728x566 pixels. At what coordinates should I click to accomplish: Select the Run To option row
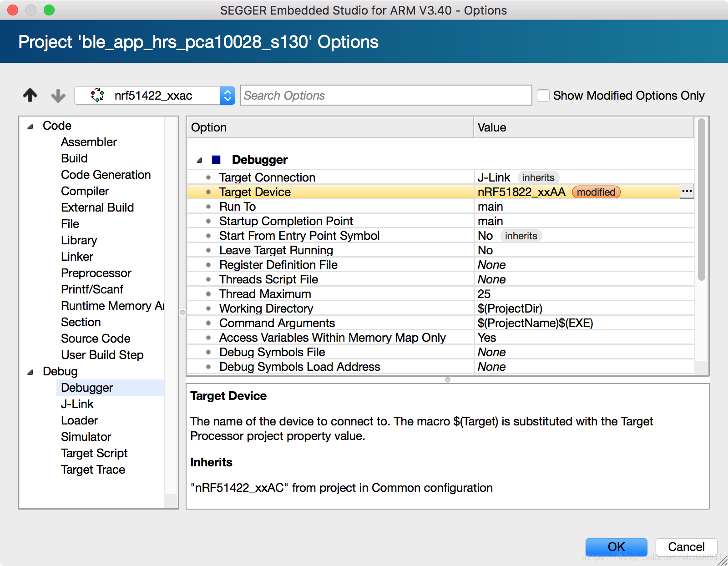[x=440, y=207]
